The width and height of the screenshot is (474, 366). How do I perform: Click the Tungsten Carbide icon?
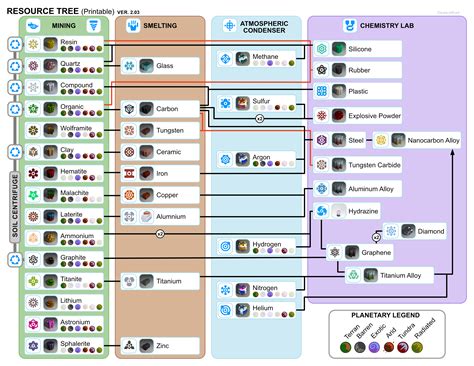[339, 165]
